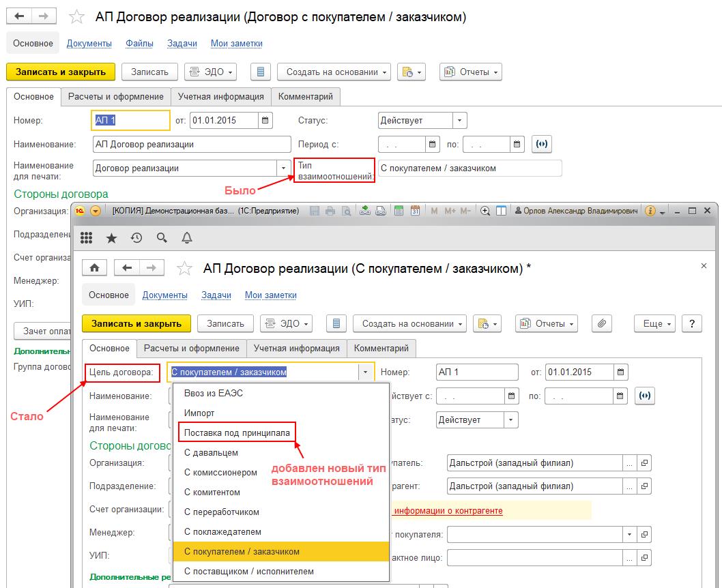Open help question mark button
Viewport: 722px width, 588px height.
691,323
